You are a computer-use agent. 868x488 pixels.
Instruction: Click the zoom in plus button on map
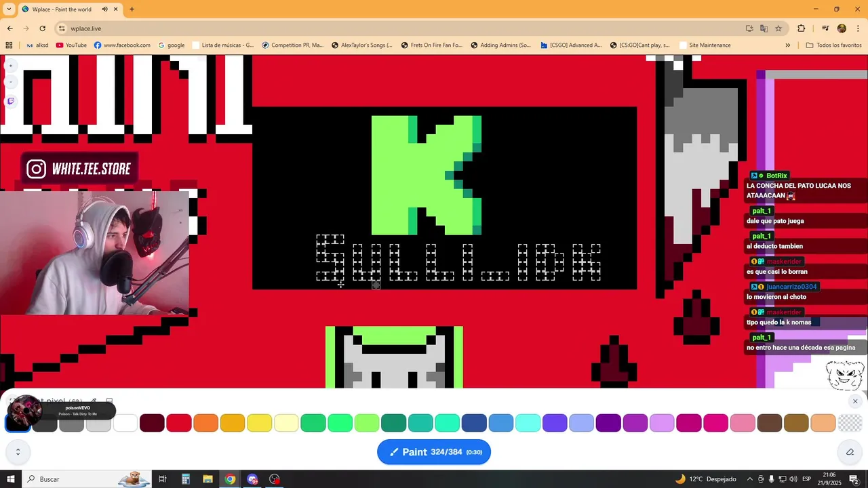click(x=11, y=66)
